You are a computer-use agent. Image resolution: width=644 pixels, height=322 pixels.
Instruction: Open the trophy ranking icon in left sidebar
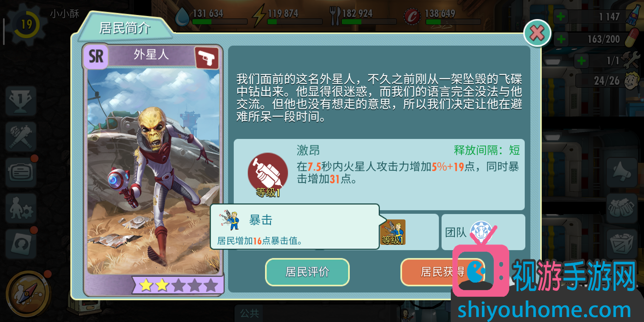tap(21, 101)
